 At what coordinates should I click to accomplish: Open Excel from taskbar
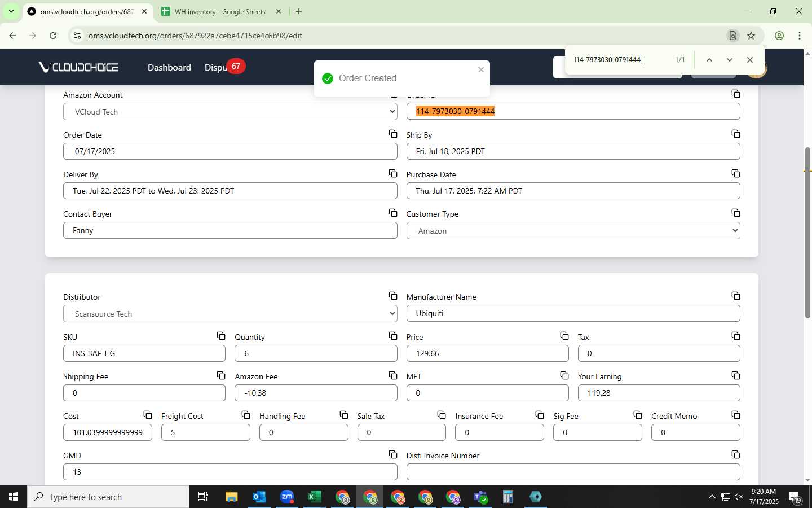point(314,497)
